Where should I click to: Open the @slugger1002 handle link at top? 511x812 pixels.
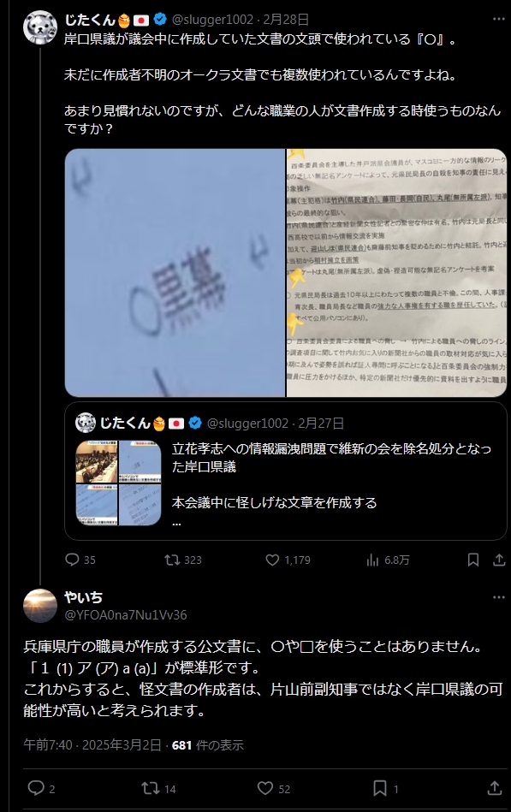(212, 20)
